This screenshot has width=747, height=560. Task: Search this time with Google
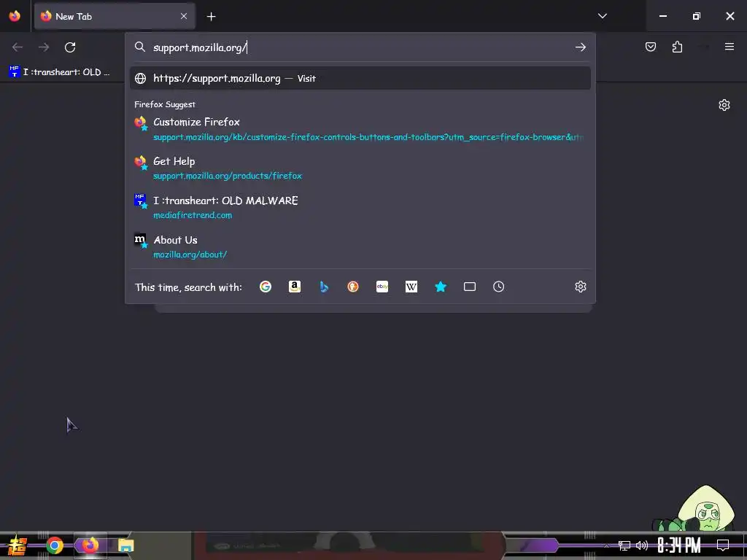[x=266, y=287]
